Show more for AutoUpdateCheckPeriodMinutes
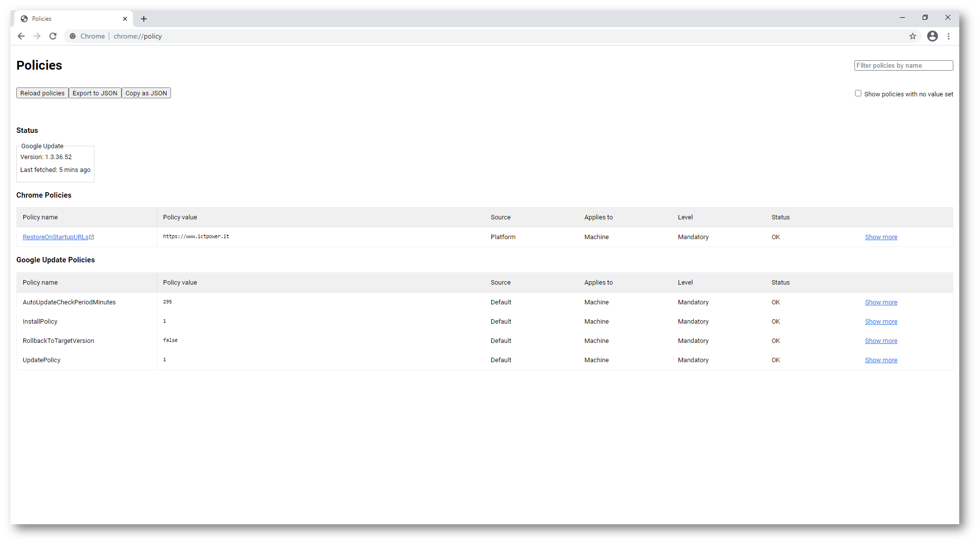980x545 pixels. pyautogui.click(x=881, y=302)
